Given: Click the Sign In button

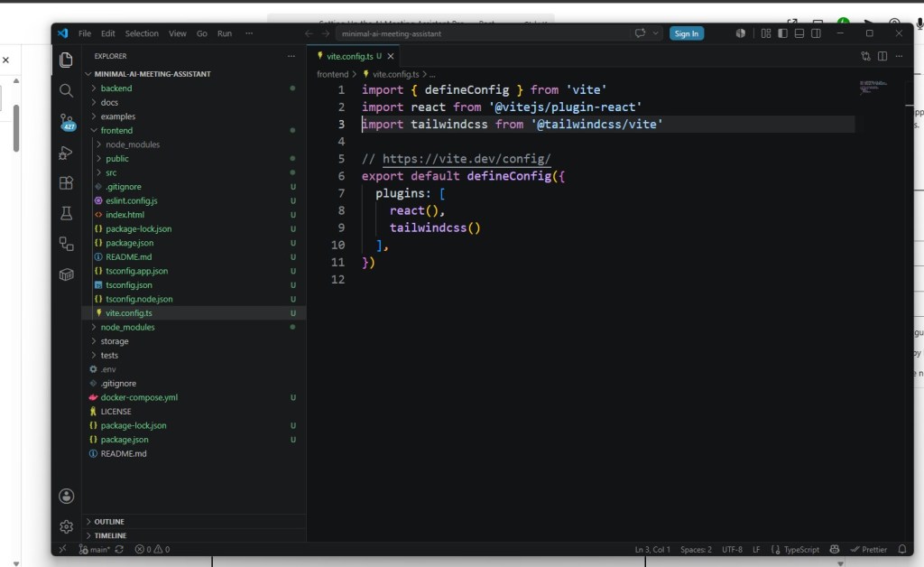Looking at the screenshot, I should coord(687,33).
